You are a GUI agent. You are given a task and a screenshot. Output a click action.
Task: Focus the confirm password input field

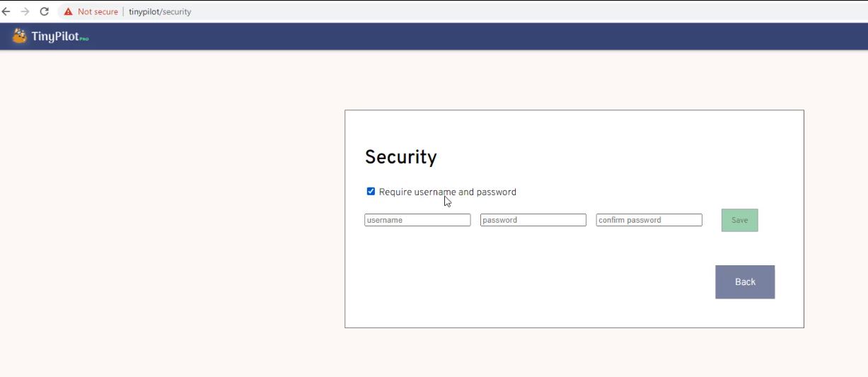[649, 220]
